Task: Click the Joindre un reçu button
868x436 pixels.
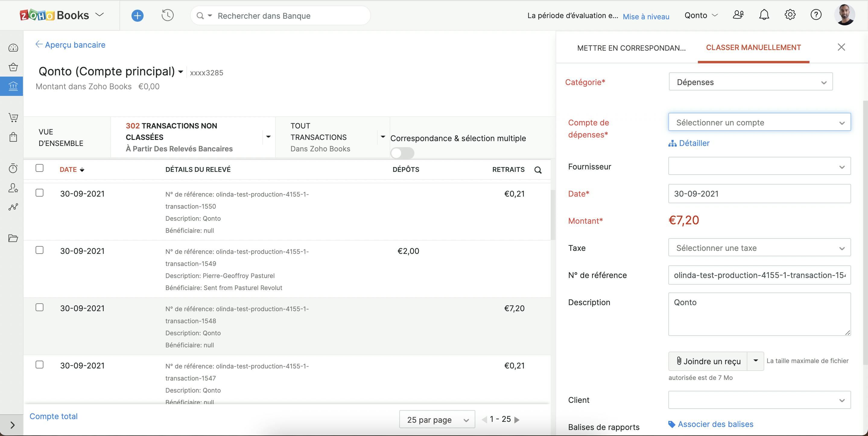Action: coord(708,361)
